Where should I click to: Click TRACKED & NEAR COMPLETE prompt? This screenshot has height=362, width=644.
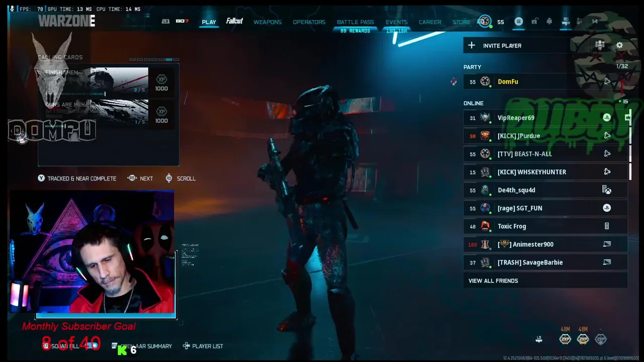coord(77,178)
